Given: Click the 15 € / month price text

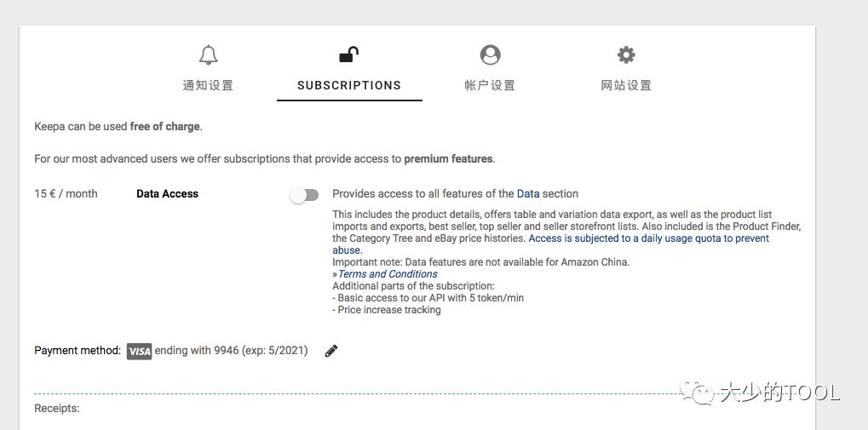Looking at the screenshot, I should point(66,194).
